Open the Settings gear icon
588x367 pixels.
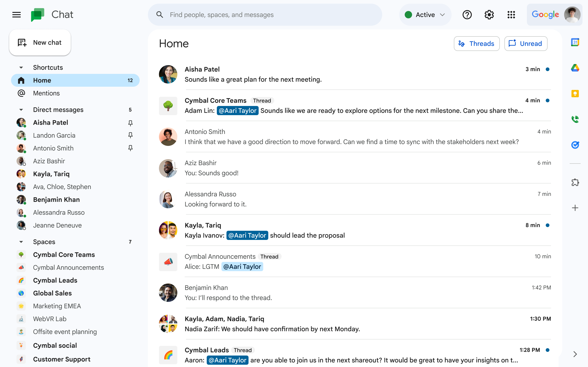489,15
